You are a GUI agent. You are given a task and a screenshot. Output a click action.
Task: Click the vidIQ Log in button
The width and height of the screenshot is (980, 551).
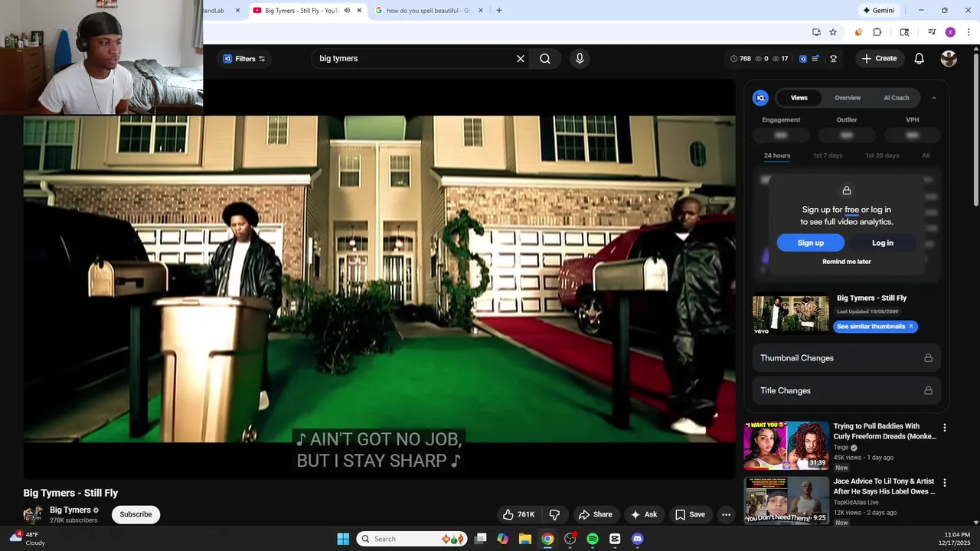pos(882,243)
